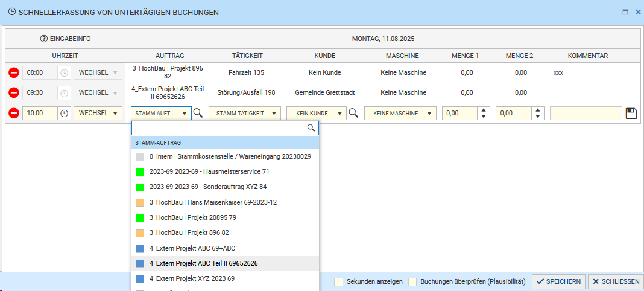Open order search magnifier beside Stamm-Auftrag
The image size is (644, 291).
click(x=198, y=113)
